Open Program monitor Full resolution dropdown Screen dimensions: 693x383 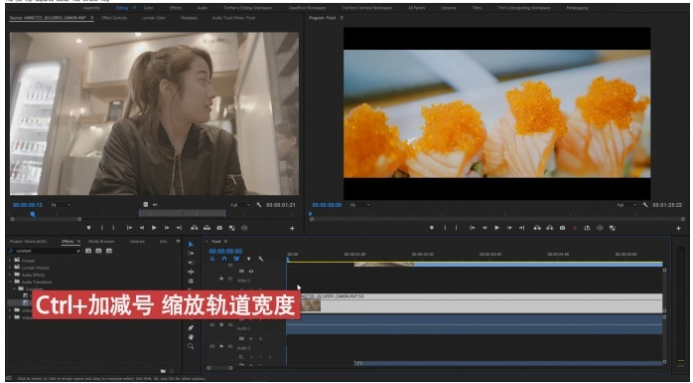point(627,205)
